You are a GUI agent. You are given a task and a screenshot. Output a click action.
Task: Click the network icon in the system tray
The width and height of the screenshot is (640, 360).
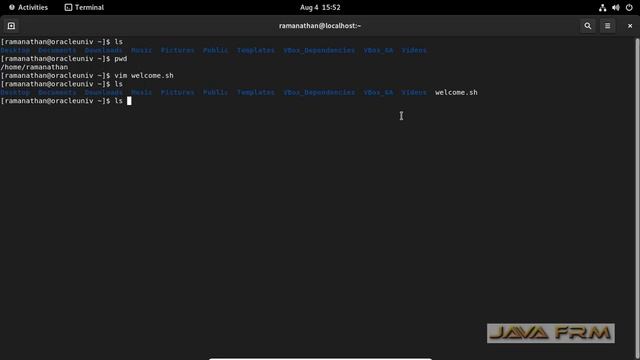point(602,7)
